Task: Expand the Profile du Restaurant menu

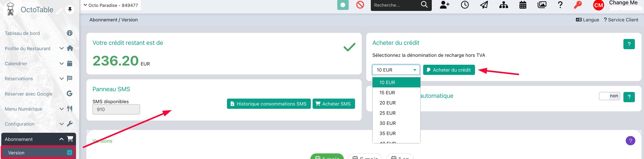Action: click(28, 48)
